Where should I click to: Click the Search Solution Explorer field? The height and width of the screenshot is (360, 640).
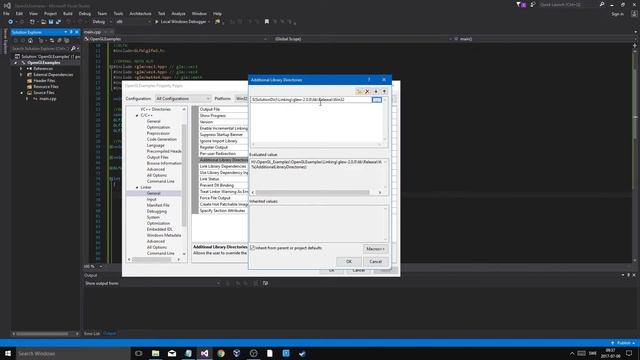(x=40, y=49)
